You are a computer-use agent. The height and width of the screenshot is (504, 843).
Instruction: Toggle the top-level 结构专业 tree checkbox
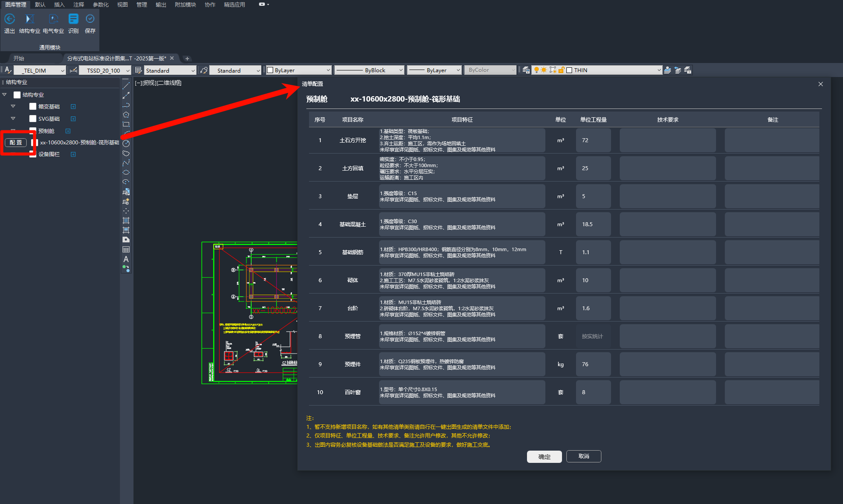coord(17,94)
